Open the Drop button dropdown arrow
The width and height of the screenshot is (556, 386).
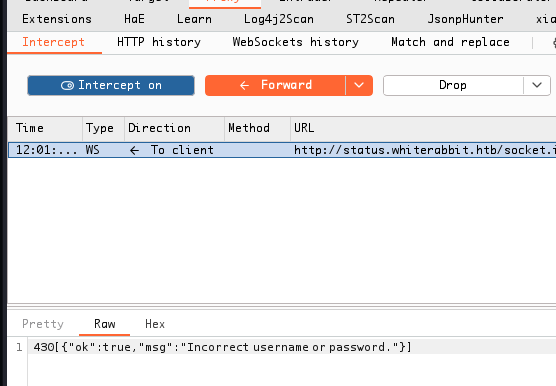tap(537, 85)
